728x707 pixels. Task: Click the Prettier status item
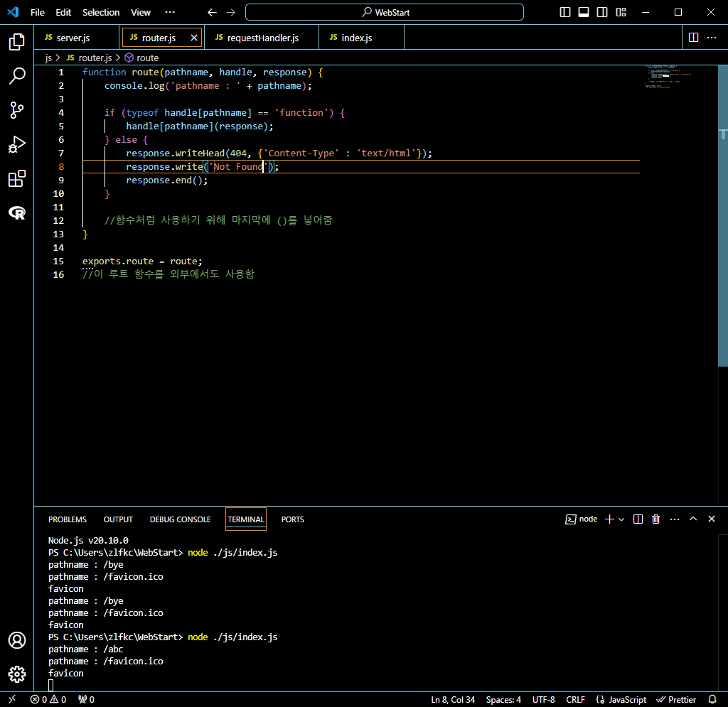click(676, 699)
